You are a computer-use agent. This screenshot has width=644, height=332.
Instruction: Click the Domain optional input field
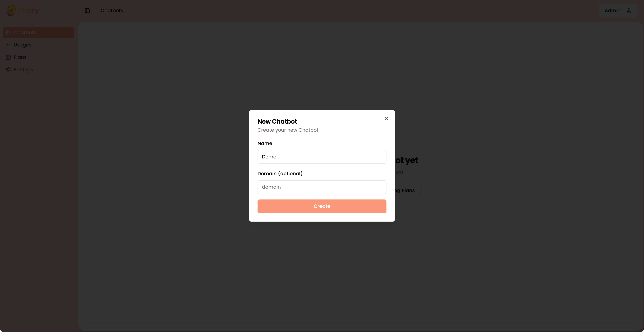[322, 187]
